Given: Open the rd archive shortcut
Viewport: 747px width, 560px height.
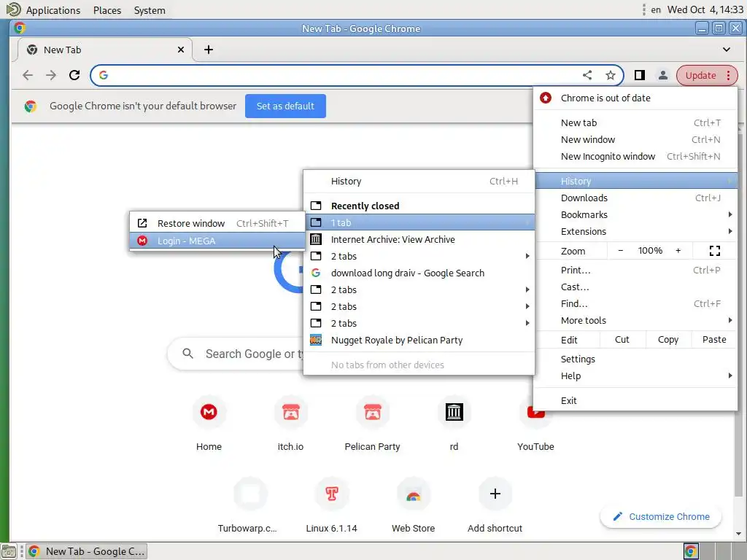Looking at the screenshot, I should [454, 412].
